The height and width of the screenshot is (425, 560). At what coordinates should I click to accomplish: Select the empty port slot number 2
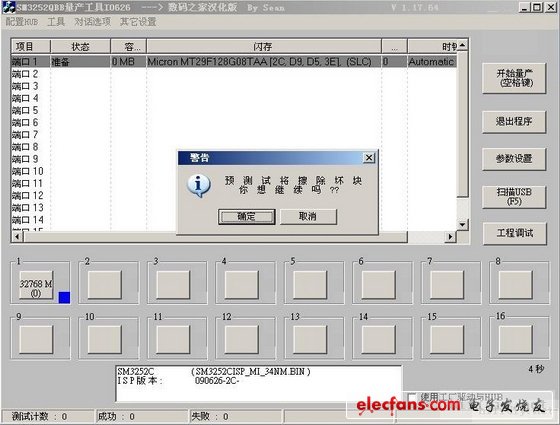pyautogui.click(x=105, y=285)
